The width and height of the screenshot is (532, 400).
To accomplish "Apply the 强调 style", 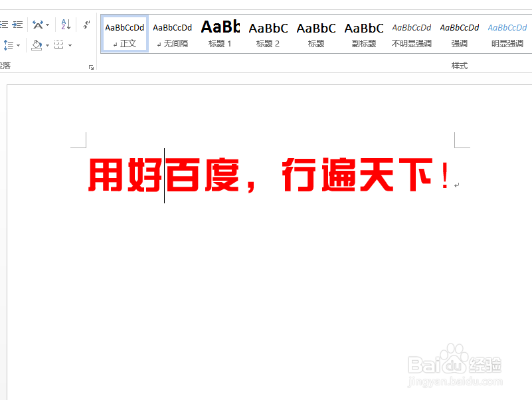I will pyautogui.click(x=460, y=34).
